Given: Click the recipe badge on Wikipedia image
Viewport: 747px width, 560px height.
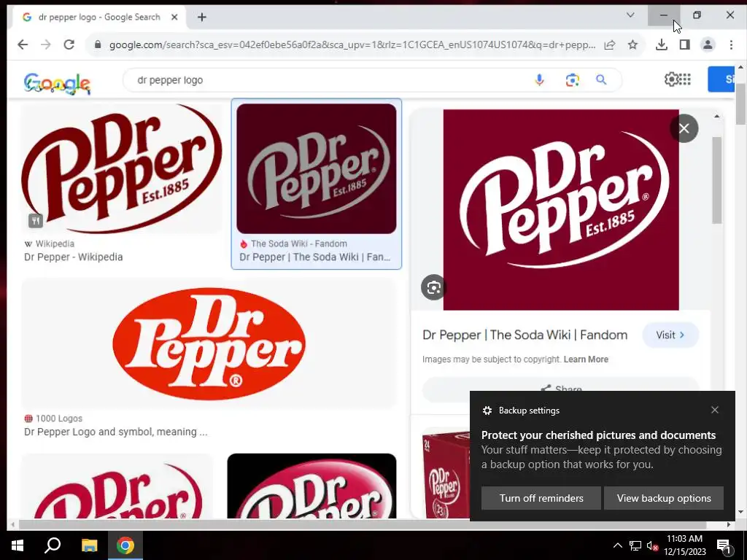Looking at the screenshot, I should point(35,220).
